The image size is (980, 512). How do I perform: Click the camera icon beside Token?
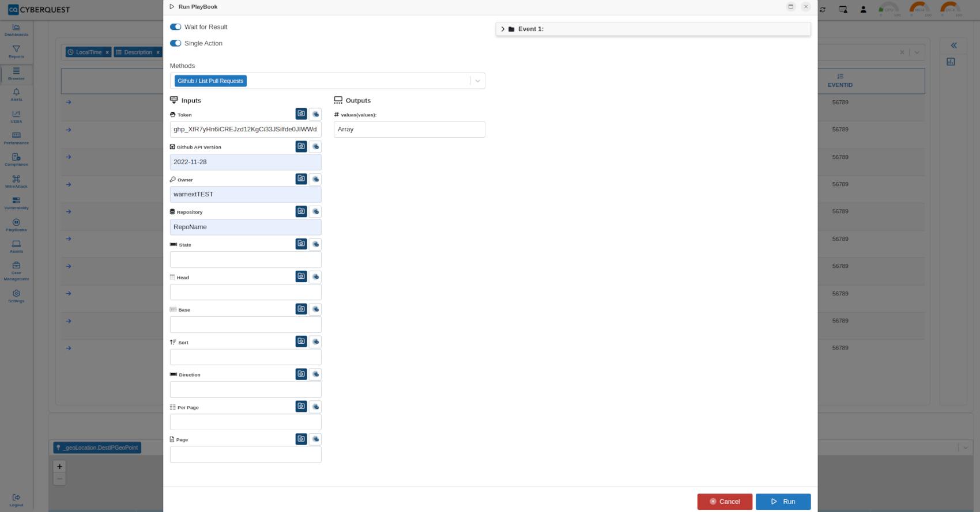pos(301,114)
